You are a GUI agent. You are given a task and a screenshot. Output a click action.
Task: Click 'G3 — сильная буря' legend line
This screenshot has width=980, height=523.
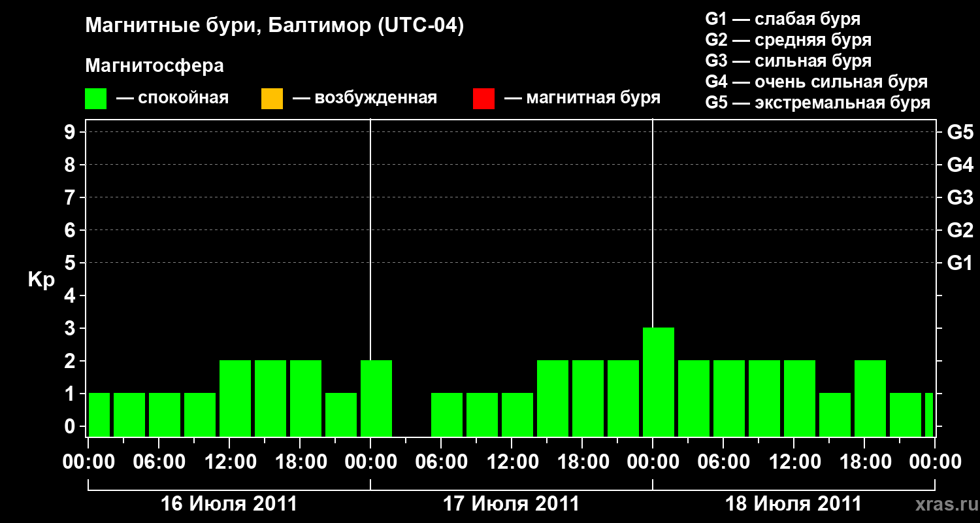[789, 61]
